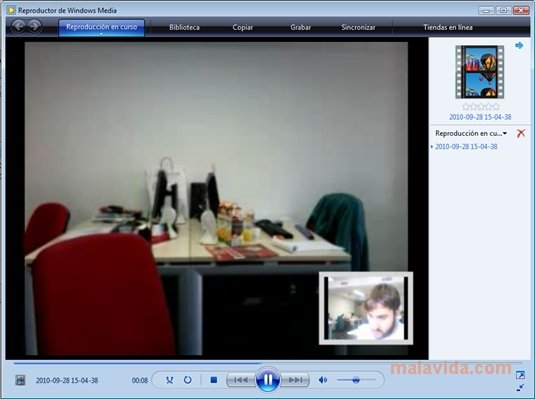This screenshot has width=535, height=399.
Task: Go forward with the forward arrow
Action: 35,26
